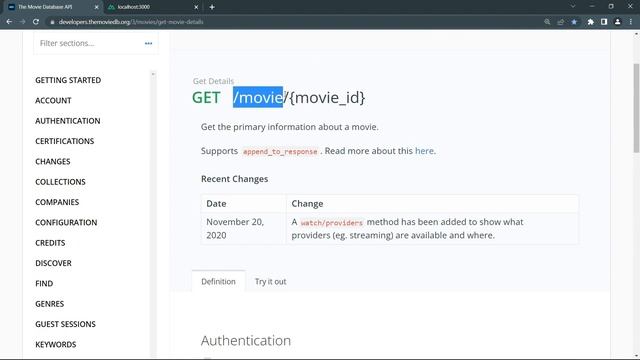Expand the ACCOUNT section
The width and height of the screenshot is (640, 360).
coord(53,100)
